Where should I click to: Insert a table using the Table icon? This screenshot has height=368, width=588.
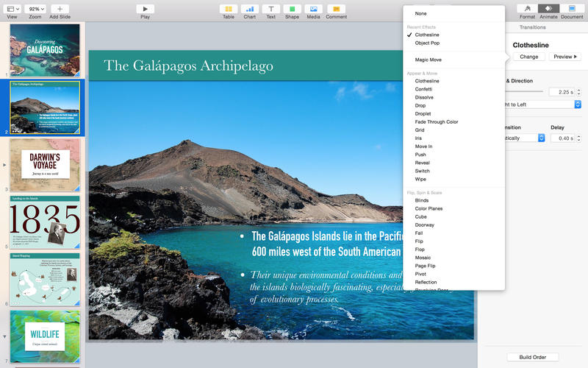coord(229,9)
